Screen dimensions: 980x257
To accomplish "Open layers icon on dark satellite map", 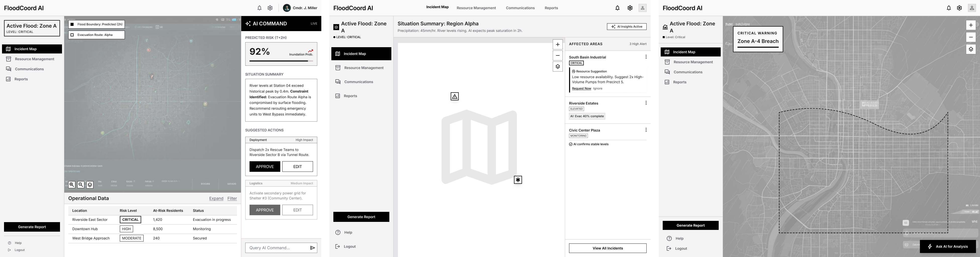I will [x=90, y=185].
